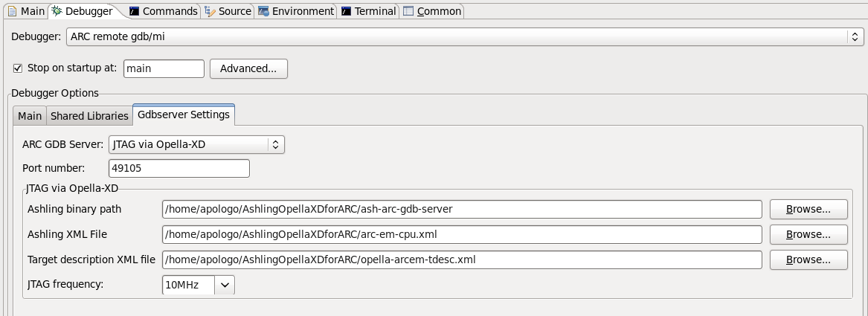This screenshot has width=868, height=316.
Task: Click the Ashling XML File field
Action: pos(462,234)
